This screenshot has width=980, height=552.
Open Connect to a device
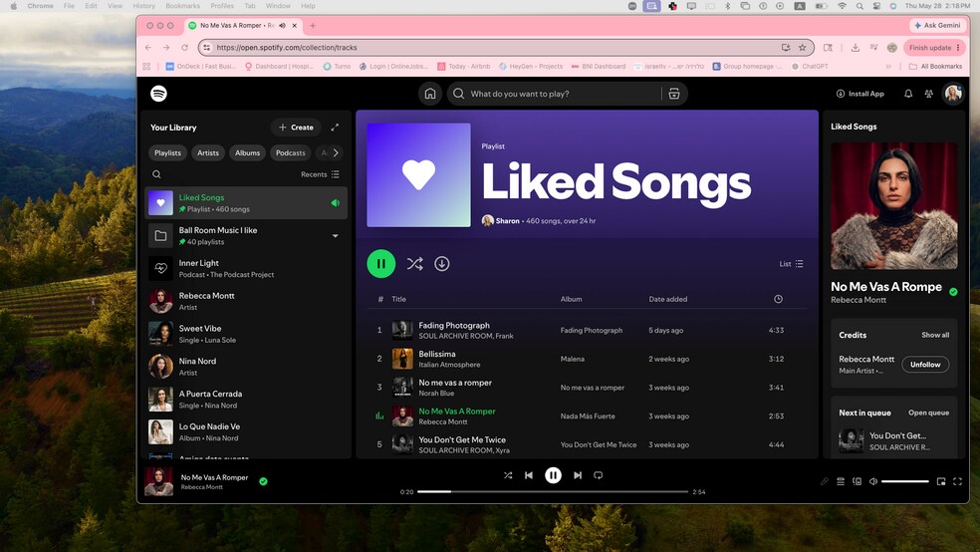click(857, 481)
